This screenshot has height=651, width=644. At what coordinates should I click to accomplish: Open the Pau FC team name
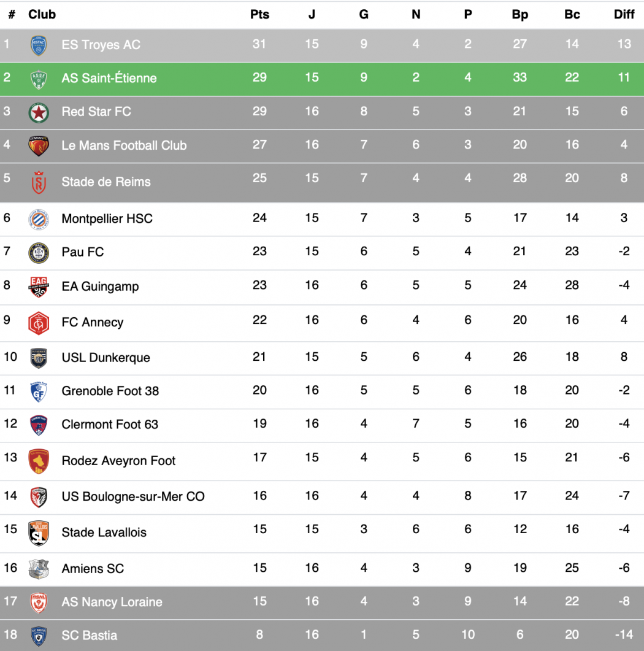(83, 252)
